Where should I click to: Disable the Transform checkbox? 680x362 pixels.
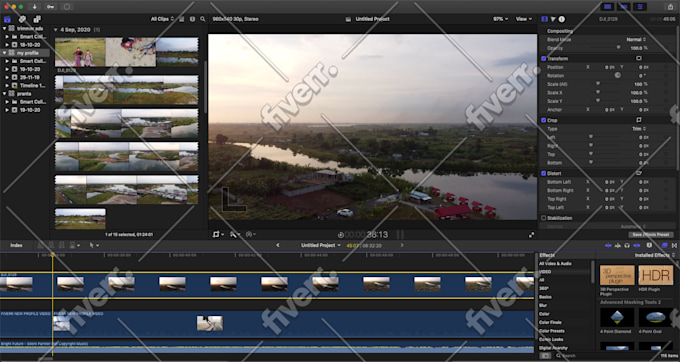tap(543, 59)
